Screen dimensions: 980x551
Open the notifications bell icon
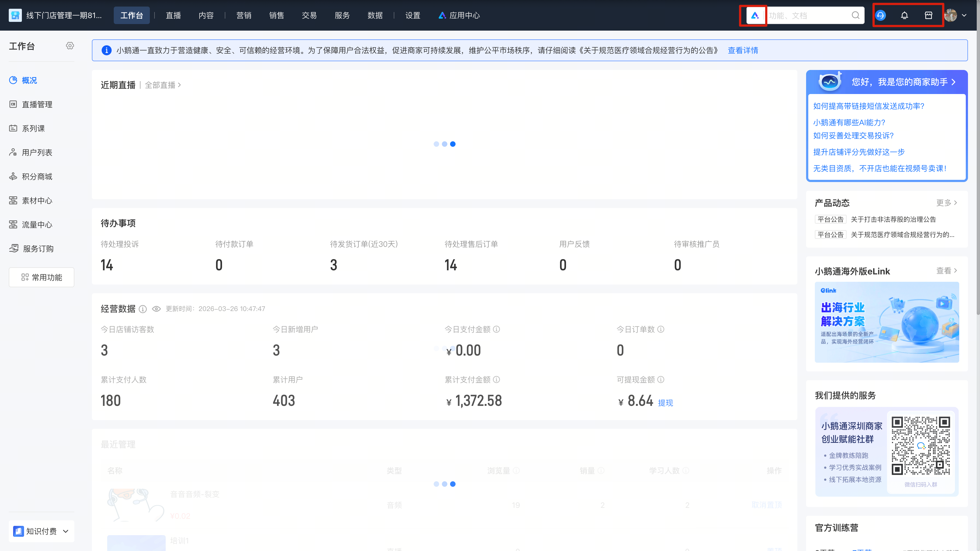tap(905, 15)
